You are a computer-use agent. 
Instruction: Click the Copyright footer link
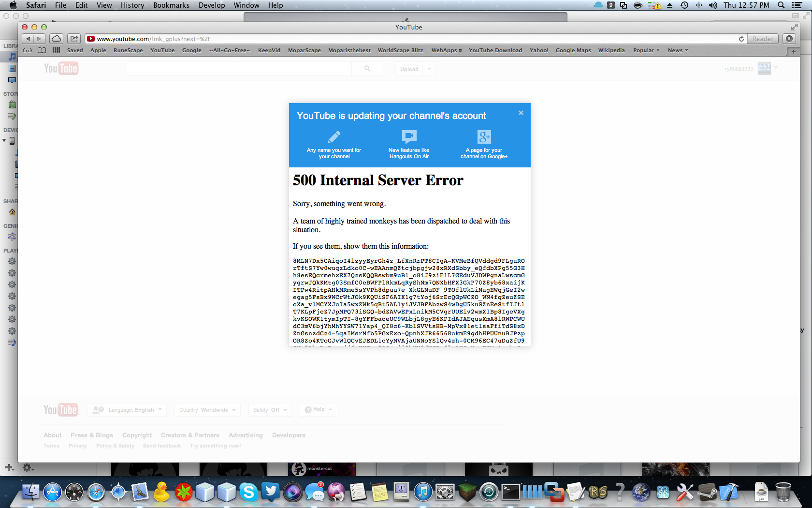[137, 435]
